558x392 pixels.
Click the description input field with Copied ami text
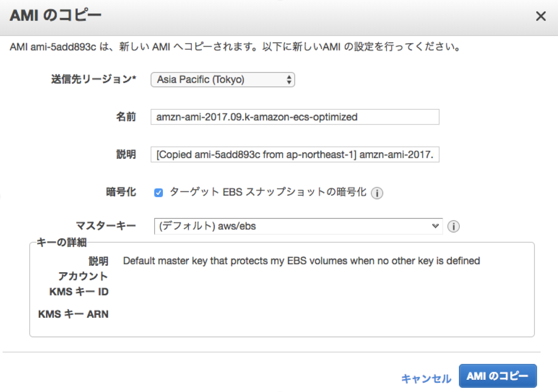click(x=295, y=155)
